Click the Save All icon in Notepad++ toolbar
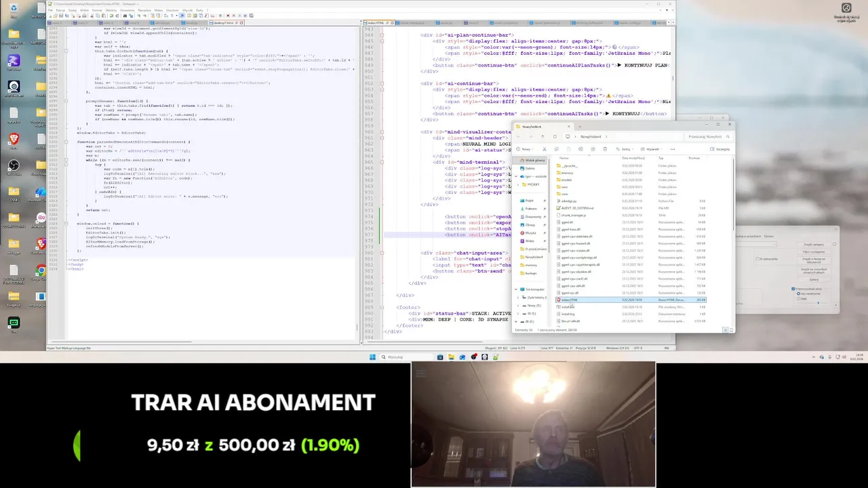This screenshot has height=488, width=868. tap(66, 16)
